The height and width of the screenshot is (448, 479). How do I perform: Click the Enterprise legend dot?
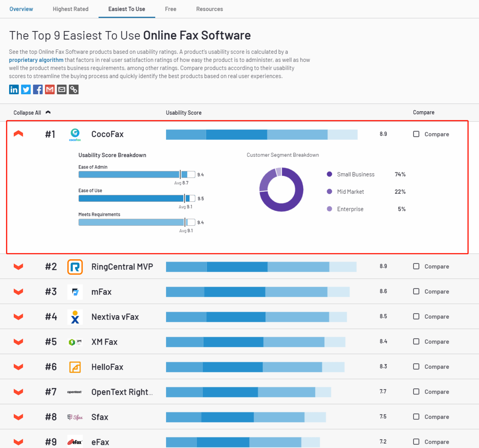pos(329,209)
